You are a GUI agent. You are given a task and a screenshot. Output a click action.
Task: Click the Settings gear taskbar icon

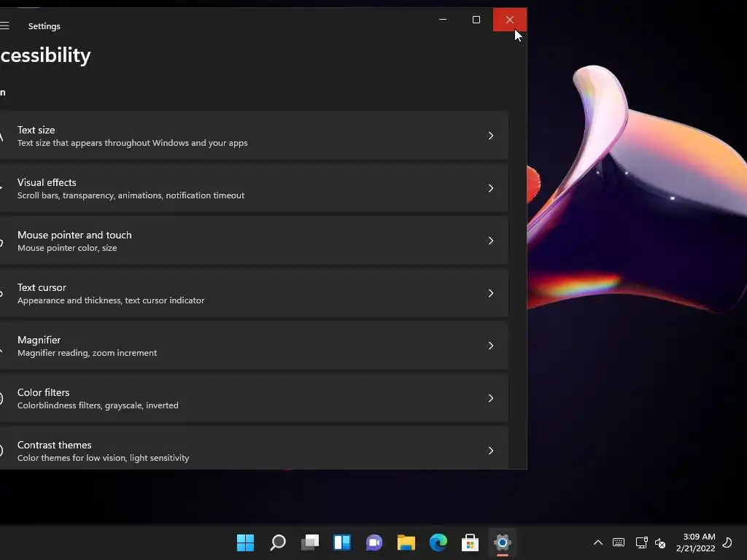click(x=503, y=542)
